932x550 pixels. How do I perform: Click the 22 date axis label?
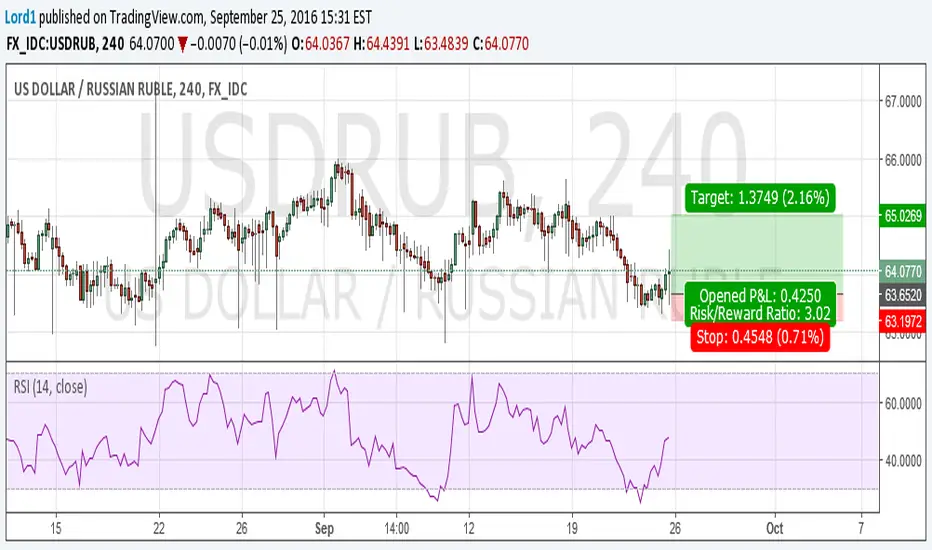[159, 529]
